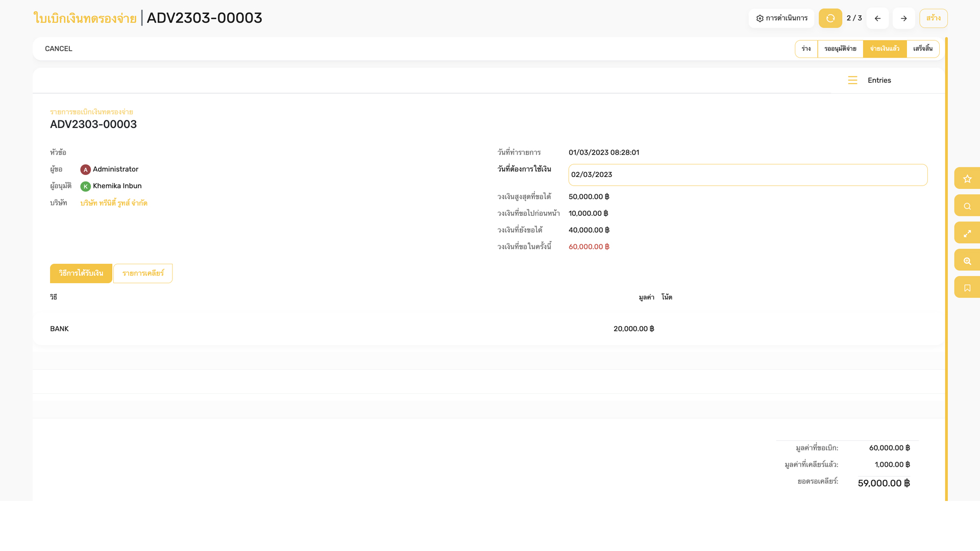Select the รออนุมัติจ่าย status stage

pyautogui.click(x=840, y=49)
